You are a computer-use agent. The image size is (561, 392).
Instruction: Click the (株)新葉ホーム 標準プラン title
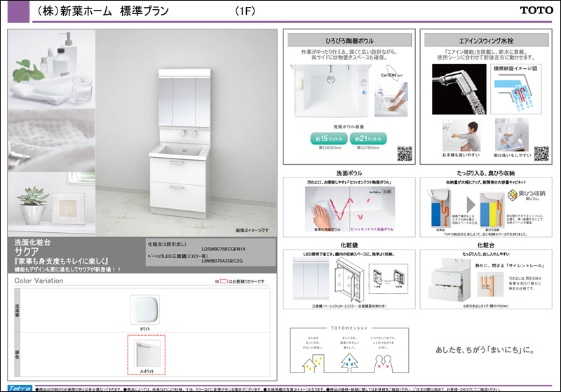coord(102,11)
